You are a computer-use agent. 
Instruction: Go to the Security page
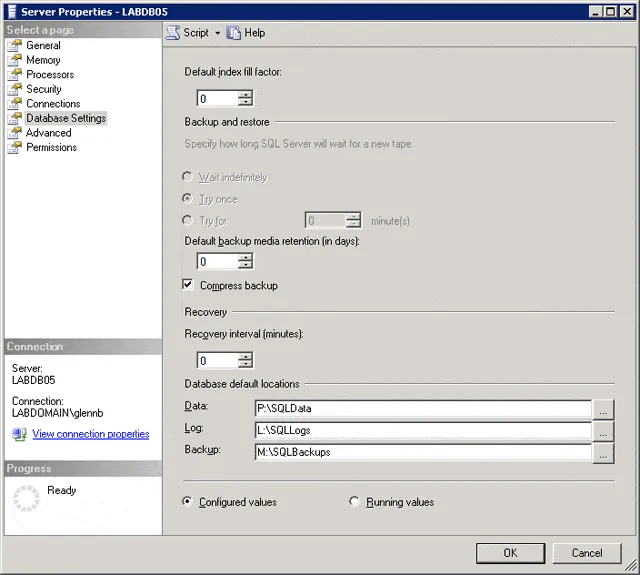(43, 89)
